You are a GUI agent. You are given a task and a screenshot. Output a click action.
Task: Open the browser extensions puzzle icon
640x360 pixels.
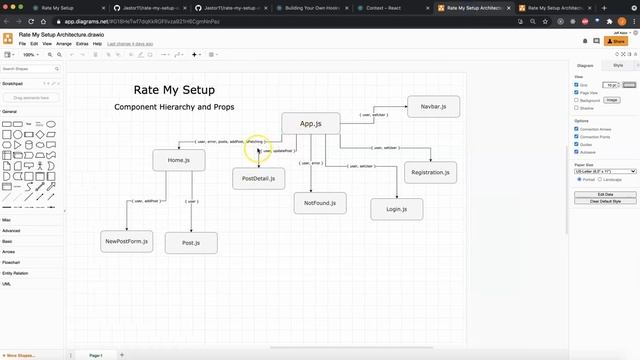pos(609,21)
